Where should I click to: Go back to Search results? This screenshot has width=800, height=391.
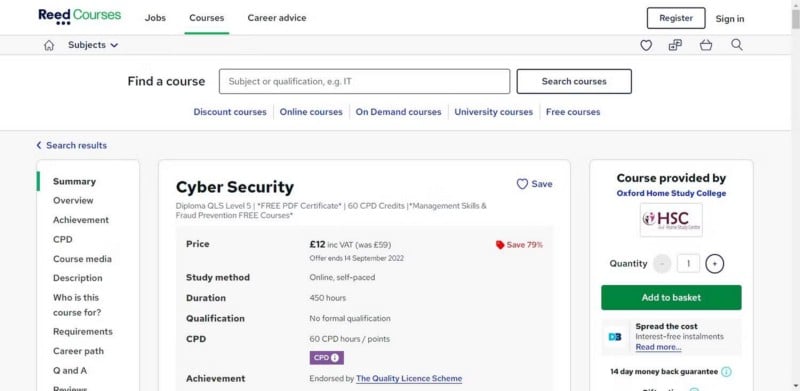pyautogui.click(x=71, y=145)
